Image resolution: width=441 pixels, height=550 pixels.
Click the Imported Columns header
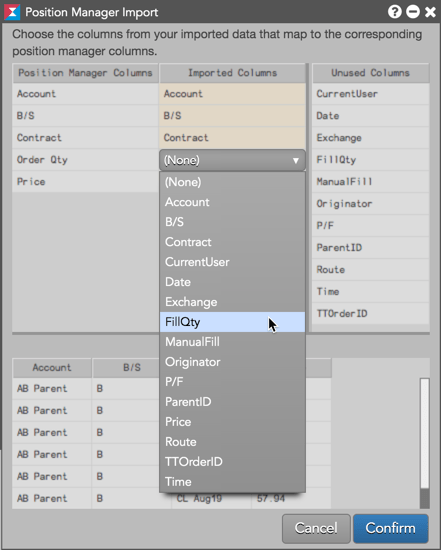coord(232,73)
